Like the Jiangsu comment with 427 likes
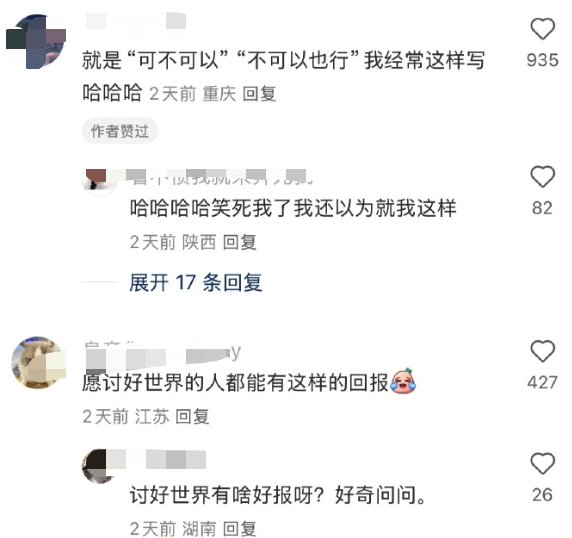 pos(542,351)
